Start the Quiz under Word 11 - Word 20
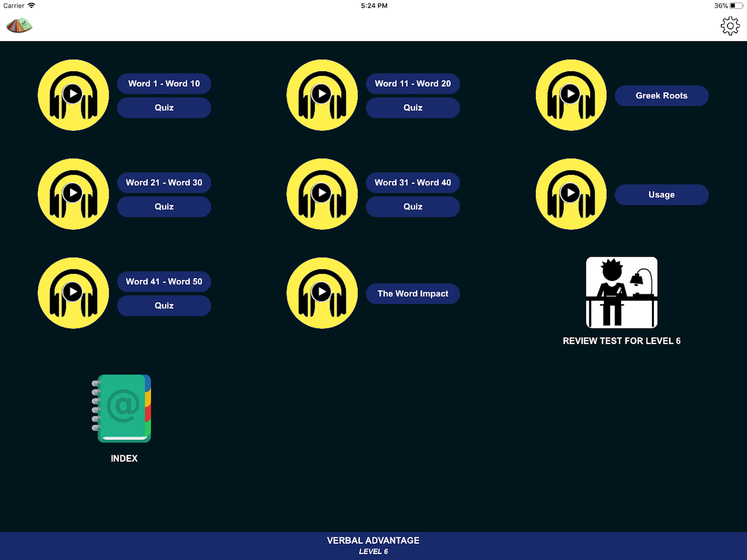 413,108
